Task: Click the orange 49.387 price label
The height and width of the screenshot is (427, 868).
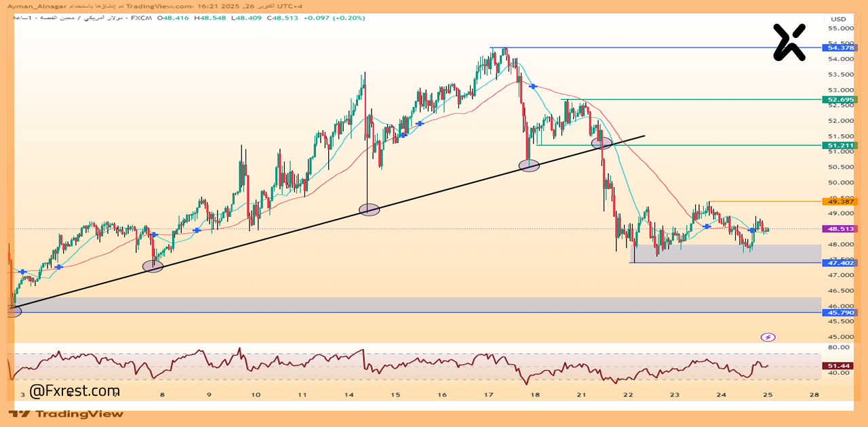Action: pos(840,201)
